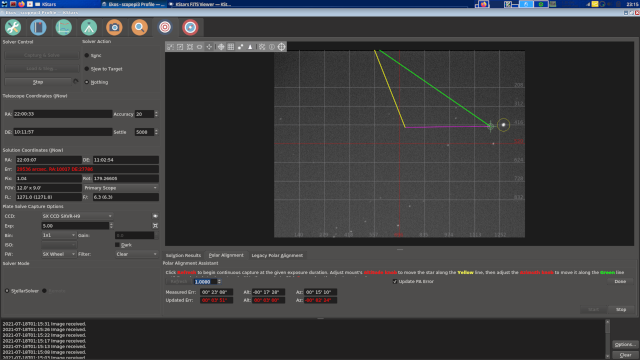
Task: Switch to Legacy Polar Alignment tab
Action: 277,256
